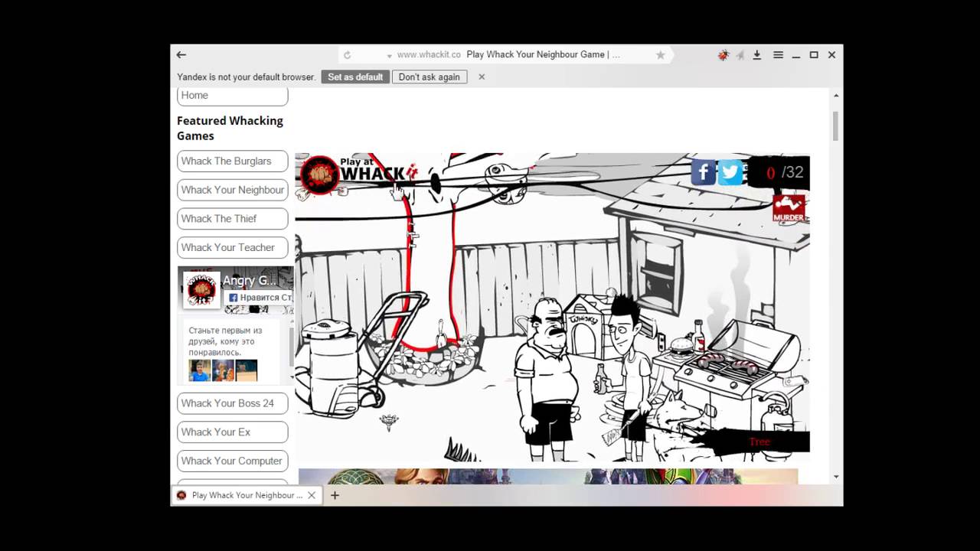Click the page vertical scrollbar thumb

[x=835, y=126]
